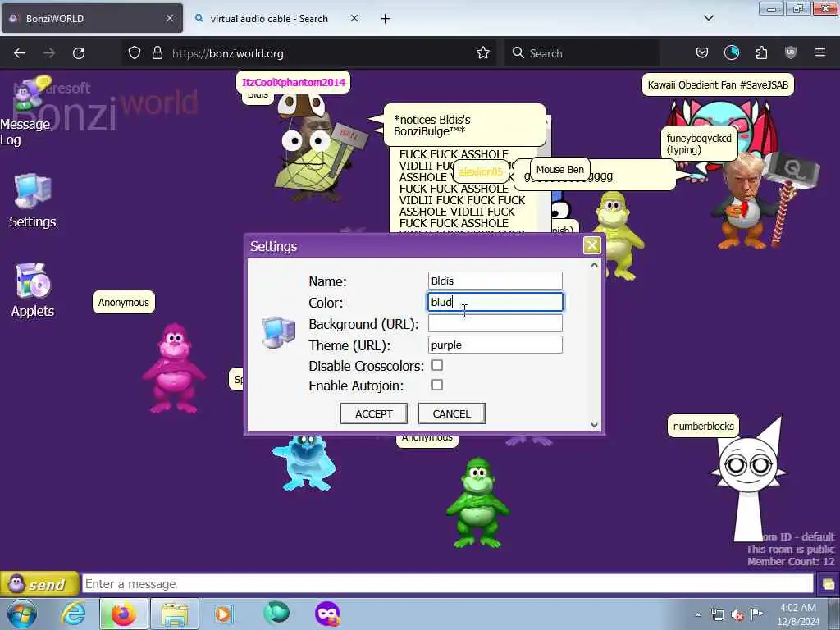The image size is (840, 630).
Task: Open Windows Media Player from taskbar
Action: click(224, 614)
